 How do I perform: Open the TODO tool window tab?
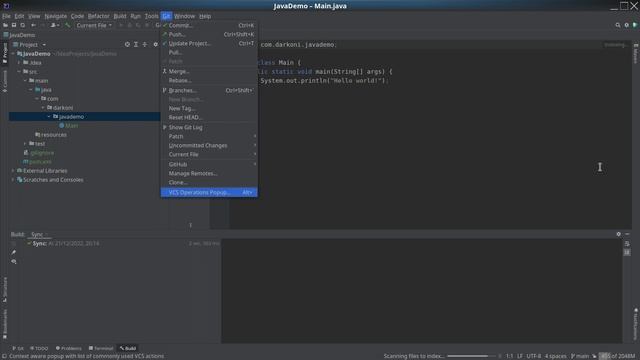coord(39,348)
